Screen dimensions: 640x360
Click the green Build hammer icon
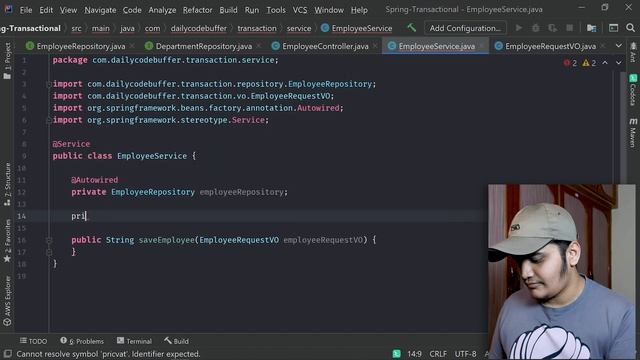tap(411, 28)
